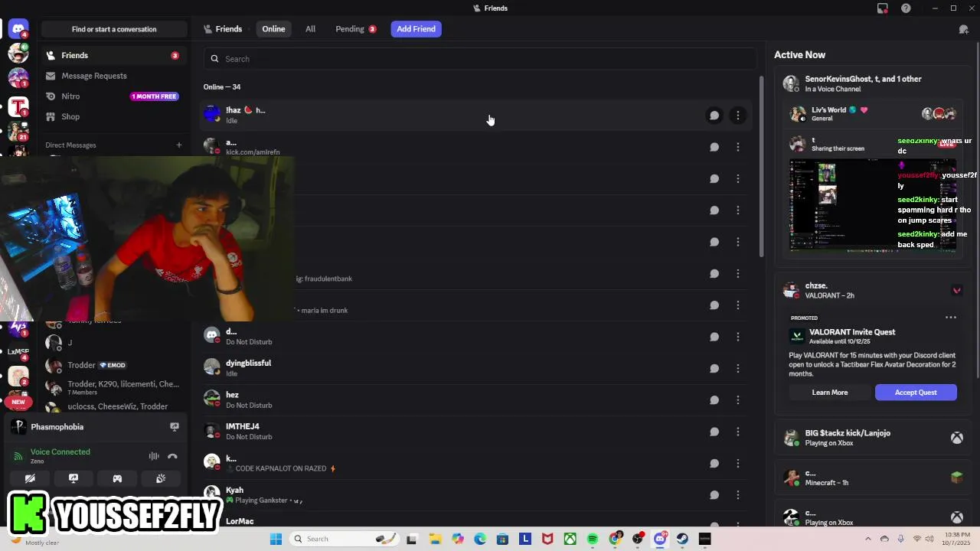Show hidden system tray icons chevron

pos(867,539)
